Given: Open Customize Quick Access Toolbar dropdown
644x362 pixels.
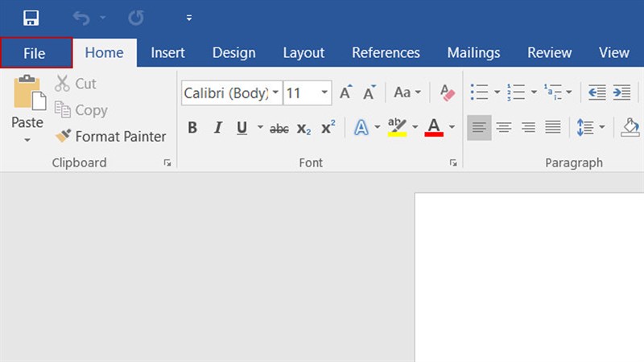Looking at the screenshot, I should (189, 18).
